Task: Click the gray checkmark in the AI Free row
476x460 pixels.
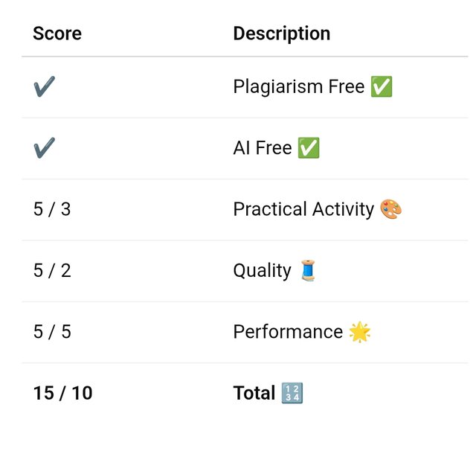Action: [45, 148]
